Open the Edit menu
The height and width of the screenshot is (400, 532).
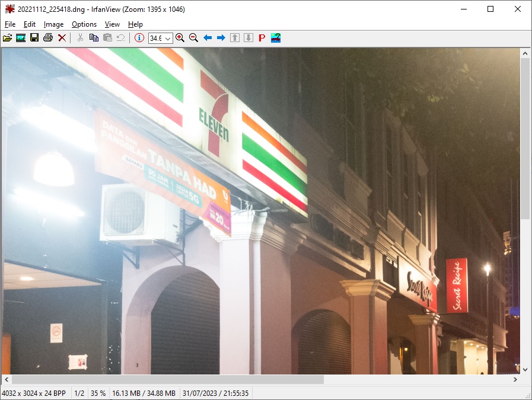[x=30, y=24]
